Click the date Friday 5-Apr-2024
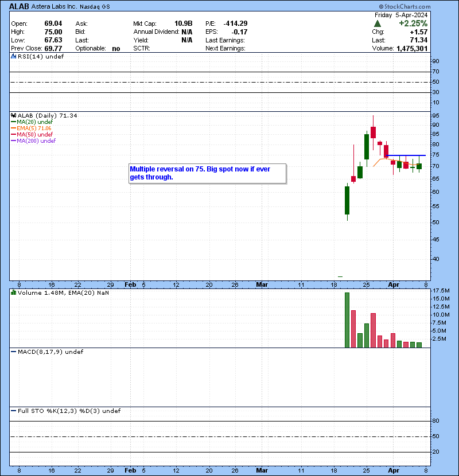 [x=401, y=15]
